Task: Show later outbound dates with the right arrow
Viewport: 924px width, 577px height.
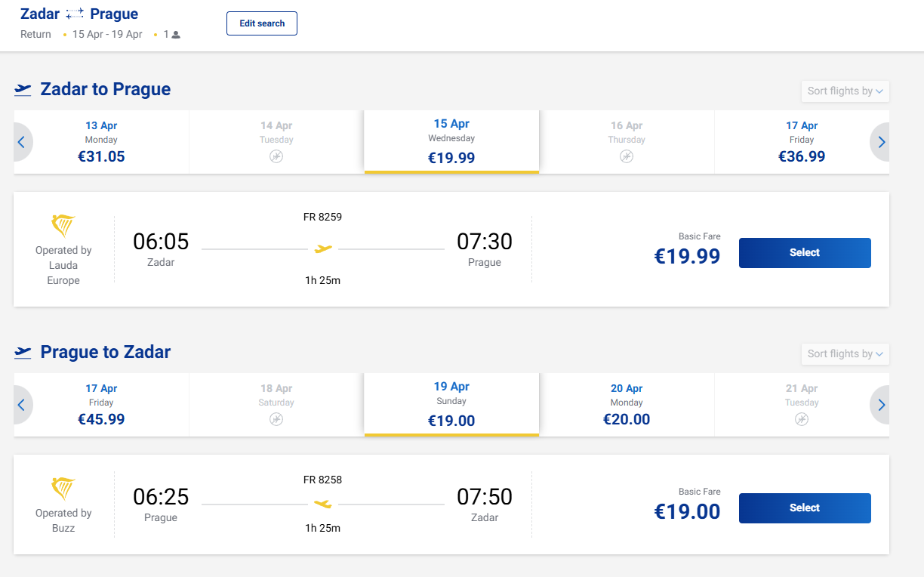Action: pyautogui.click(x=881, y=142)
